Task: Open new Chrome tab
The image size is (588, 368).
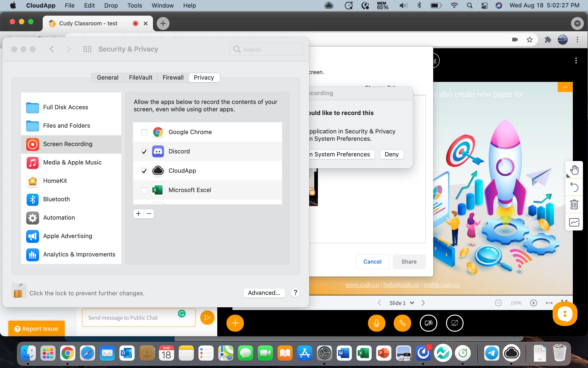Action: coord(163,23)
